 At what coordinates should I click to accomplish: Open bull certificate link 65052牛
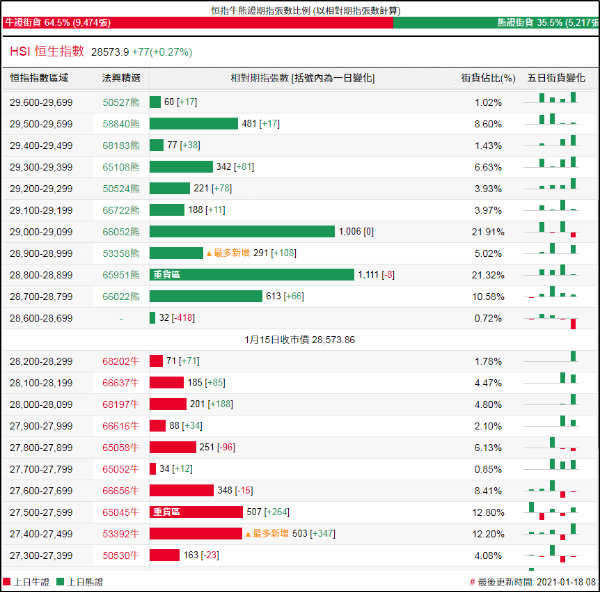tap(121, 469)
